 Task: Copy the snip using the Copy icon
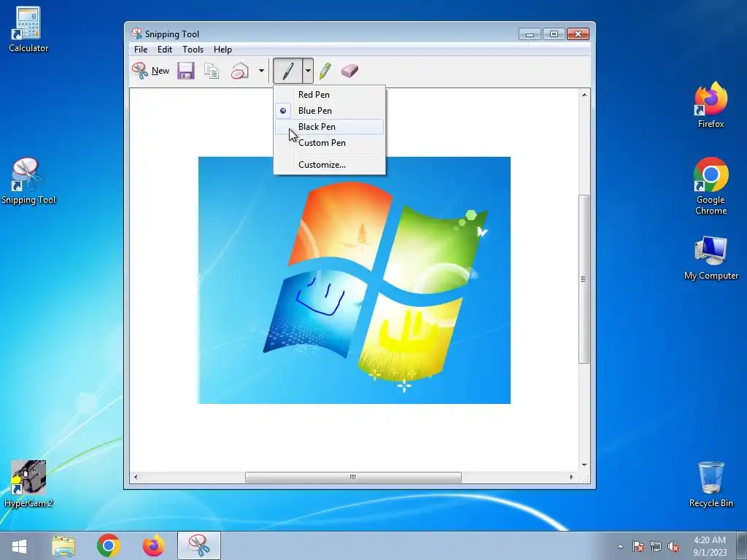click(x=212, y=71)
